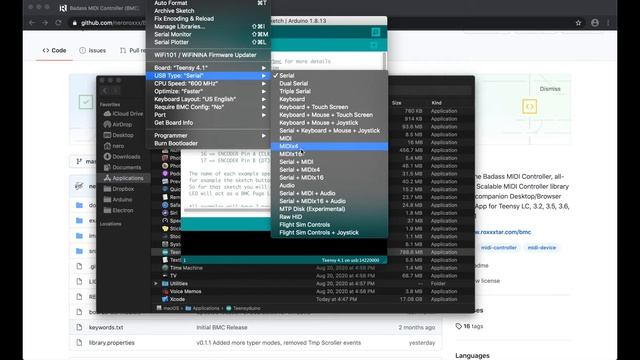640x360 pixels.
Task: Expand the Port submenu
Action: [x=208, y=115]
